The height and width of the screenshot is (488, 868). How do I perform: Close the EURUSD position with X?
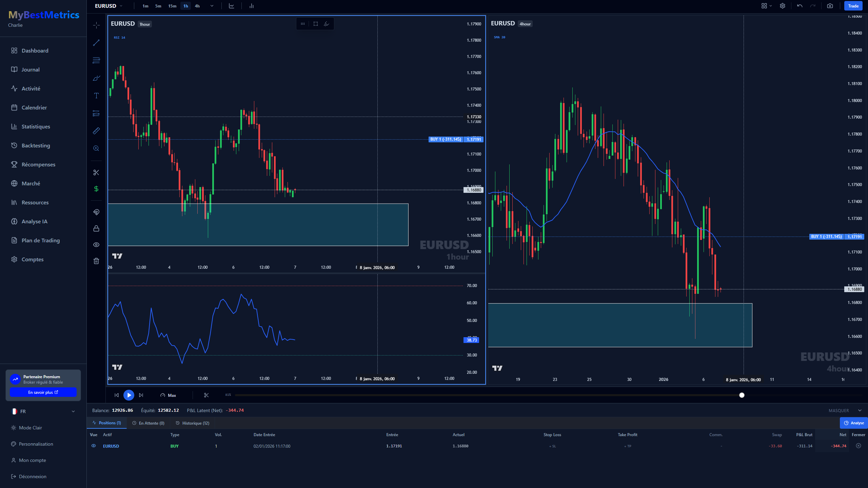[859, 446]
